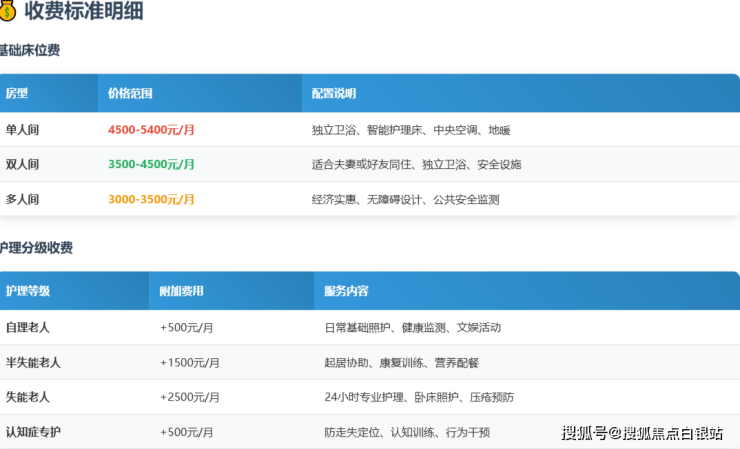The image size is (740, 449).
Task: Click the +2500元/月 surcharge cell
Action: pos(190,397)
